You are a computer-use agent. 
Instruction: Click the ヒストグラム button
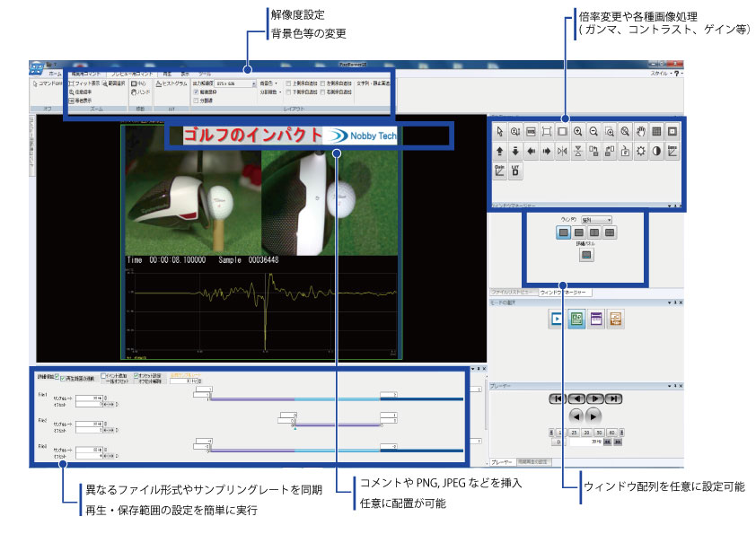[x=171, y=83]
